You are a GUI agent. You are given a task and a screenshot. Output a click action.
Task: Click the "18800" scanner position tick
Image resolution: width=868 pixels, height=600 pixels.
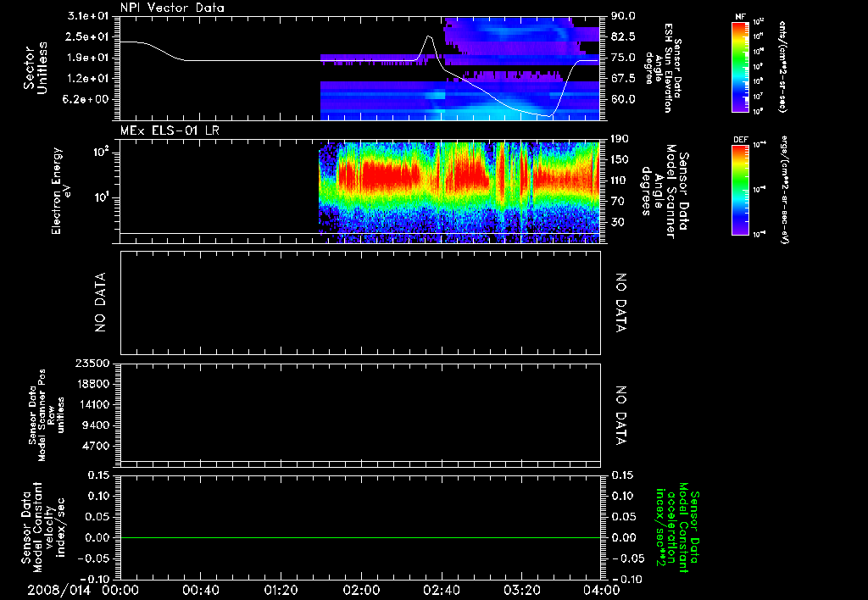pyautogui.click(x=92, y=384)
